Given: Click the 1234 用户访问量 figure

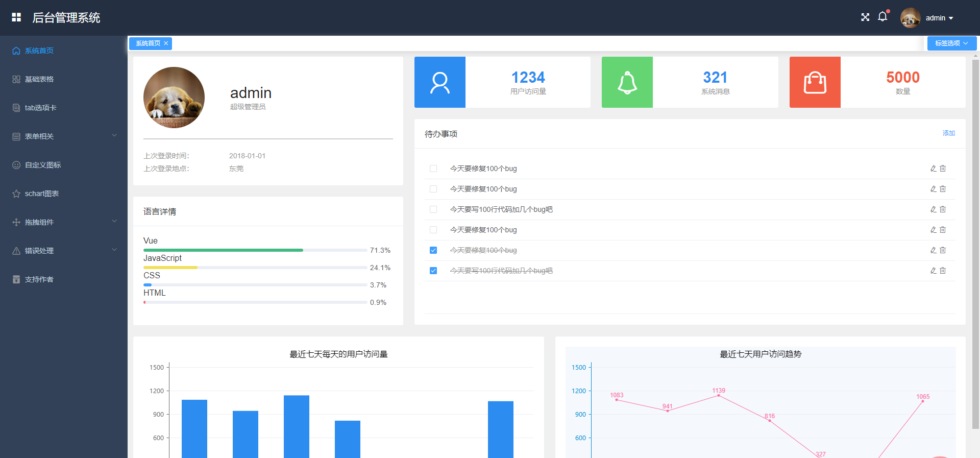Looking at the screenshot, I should [x=528, y=77].
